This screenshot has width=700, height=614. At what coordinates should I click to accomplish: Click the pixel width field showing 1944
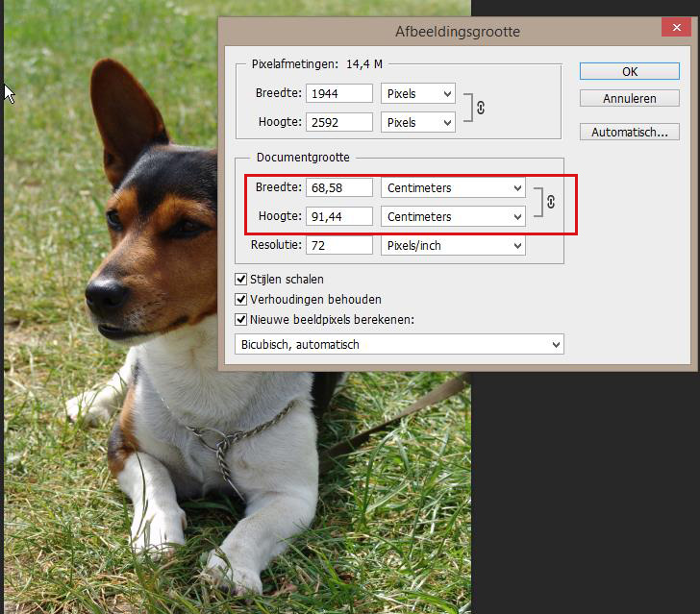tap(339, 93)
